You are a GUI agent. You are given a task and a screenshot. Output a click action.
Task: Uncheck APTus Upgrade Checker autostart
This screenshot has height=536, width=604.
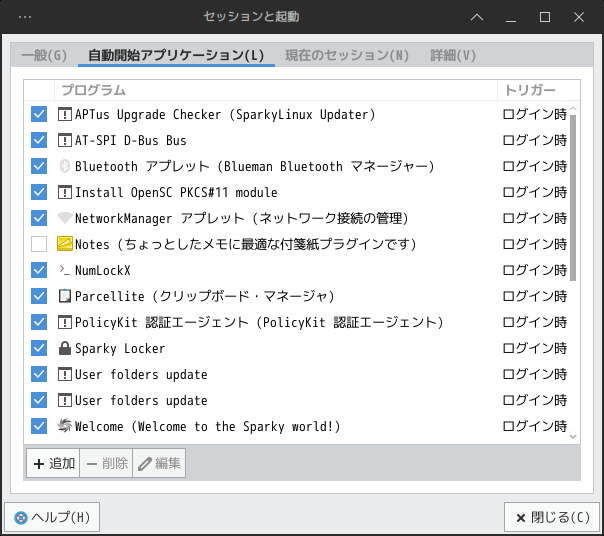click(39, 114)
